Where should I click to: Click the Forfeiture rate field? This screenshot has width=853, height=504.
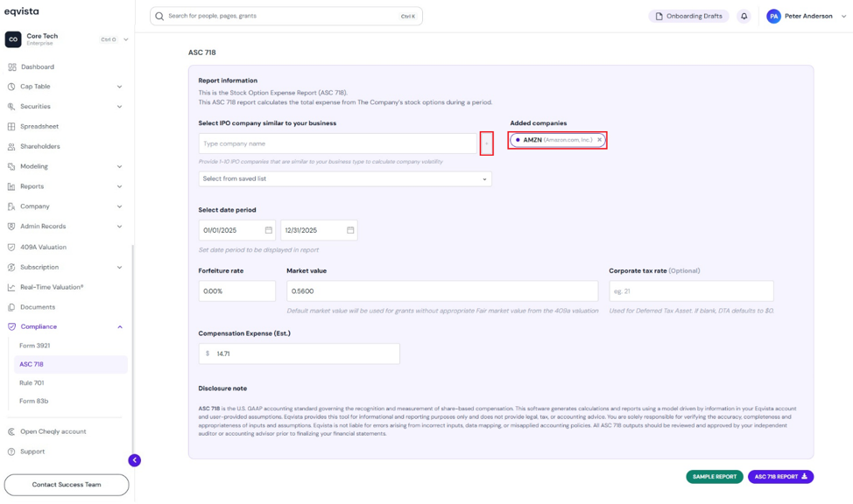coord(237,291)
